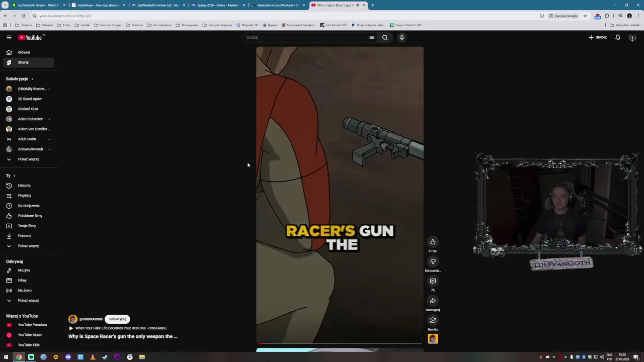The image size is (644, 362).
Task: Open Na żywo live section
Action: [x=28, y=290]
